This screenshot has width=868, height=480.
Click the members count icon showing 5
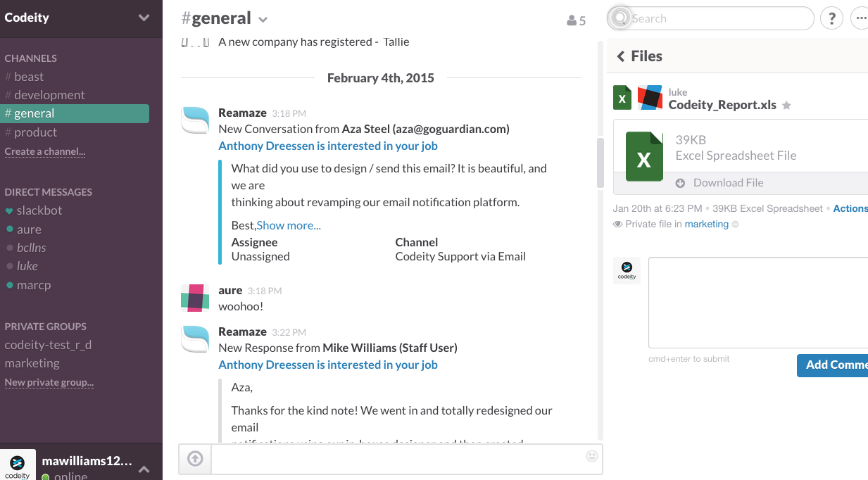[576, 20]
